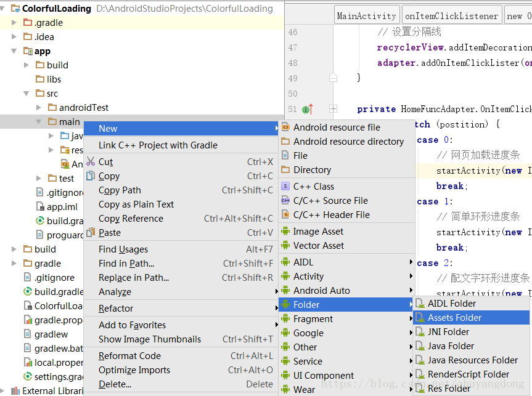The width and height of the screenshot is (532, 396).
Task: Click the build.gradle file icon under root
Action: [x=27, y=292]
